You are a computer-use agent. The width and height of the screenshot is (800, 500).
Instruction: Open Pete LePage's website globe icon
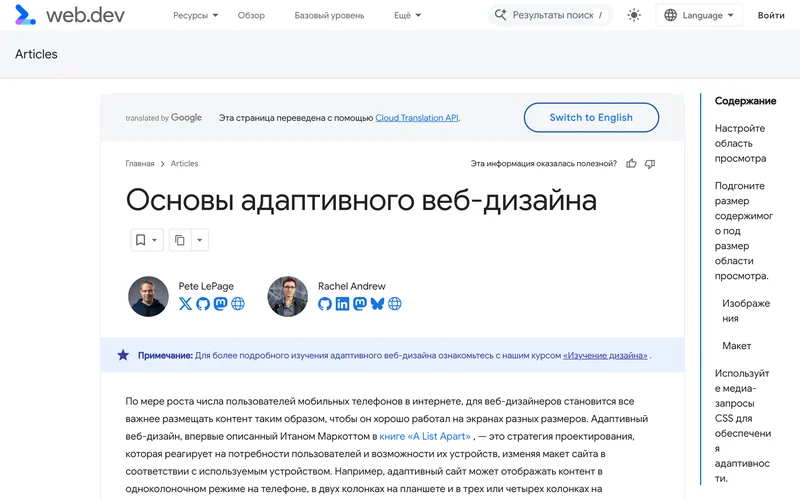(x=238, y=304)
